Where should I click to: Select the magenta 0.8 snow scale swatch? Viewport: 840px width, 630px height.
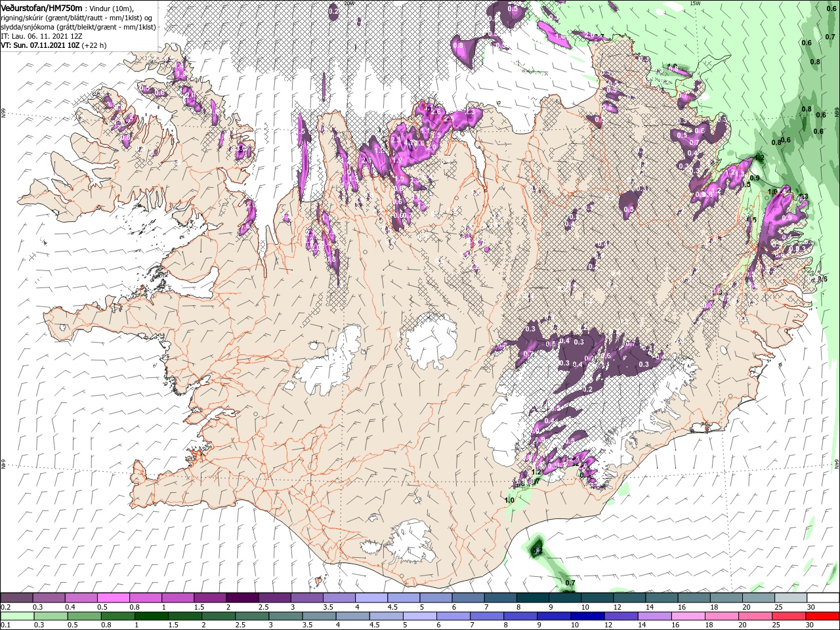coord(146,598)
